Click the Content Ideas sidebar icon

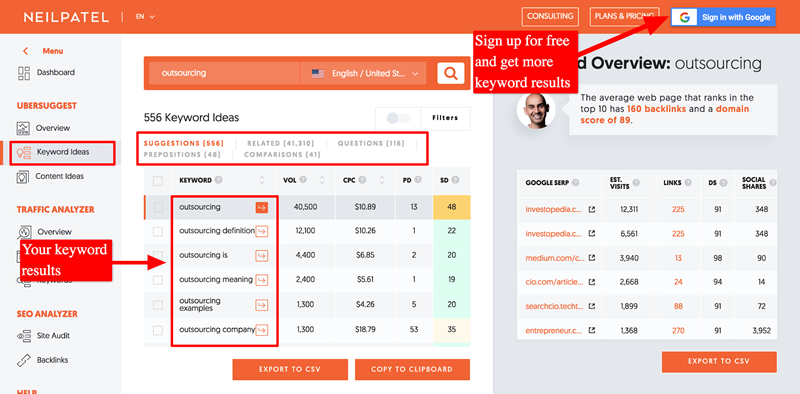click(23, 177)
